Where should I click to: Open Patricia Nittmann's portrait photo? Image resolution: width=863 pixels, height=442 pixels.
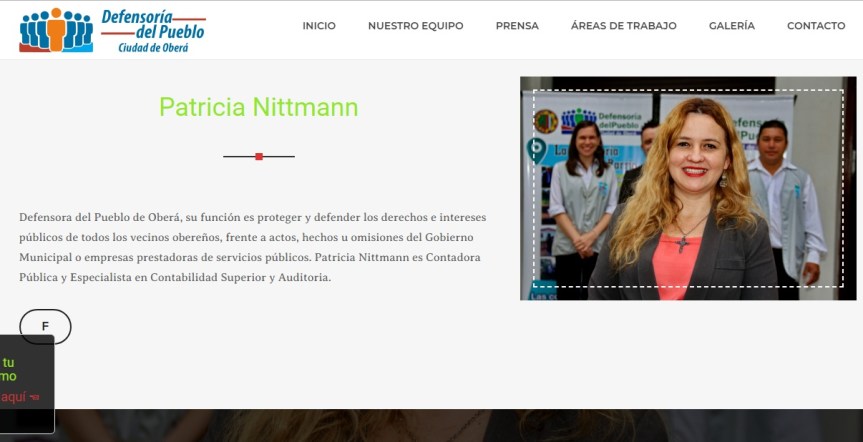coord(688,189)
